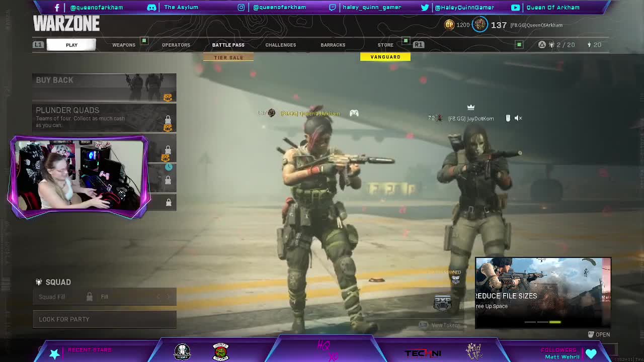The image size is (644, 362).
Task: Select the PLAY tab
Action: click(71, 45)
